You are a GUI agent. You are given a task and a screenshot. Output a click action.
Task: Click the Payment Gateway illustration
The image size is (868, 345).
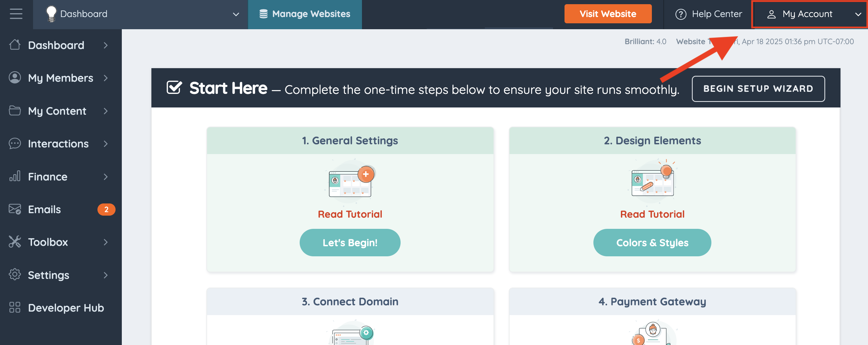point(653,333)
